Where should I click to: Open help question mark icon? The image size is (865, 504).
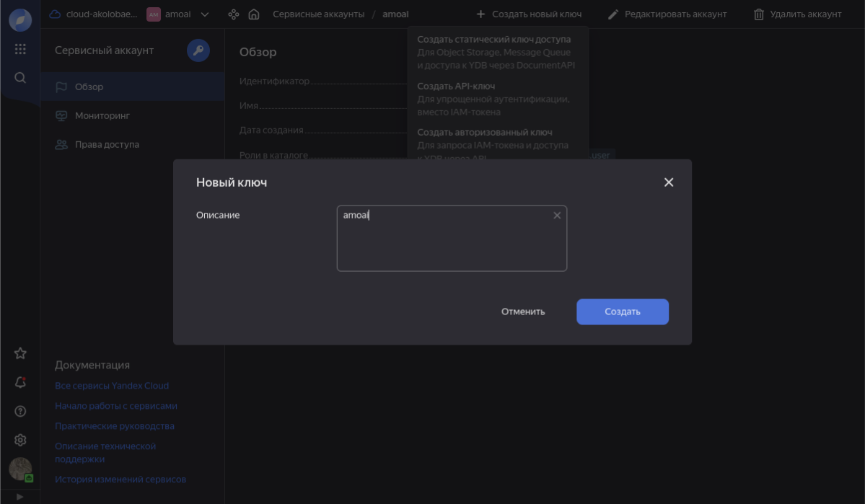(20, 411)
